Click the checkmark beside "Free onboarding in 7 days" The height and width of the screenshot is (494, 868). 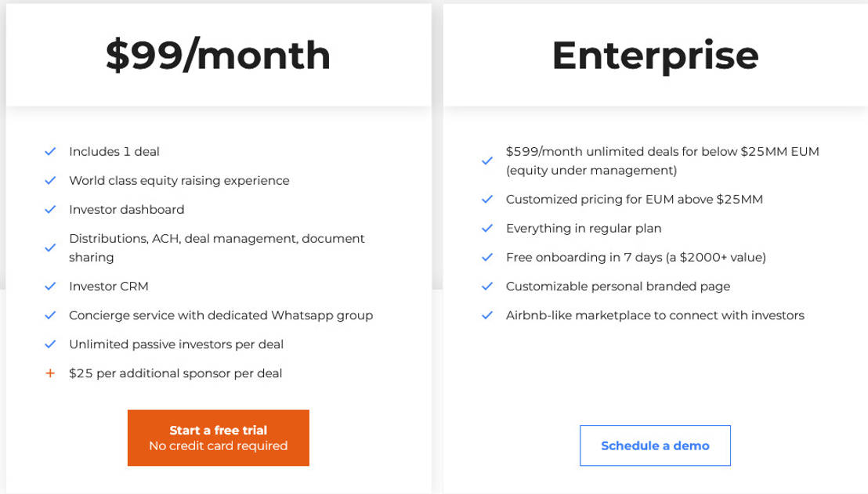[x=487, y=257]
